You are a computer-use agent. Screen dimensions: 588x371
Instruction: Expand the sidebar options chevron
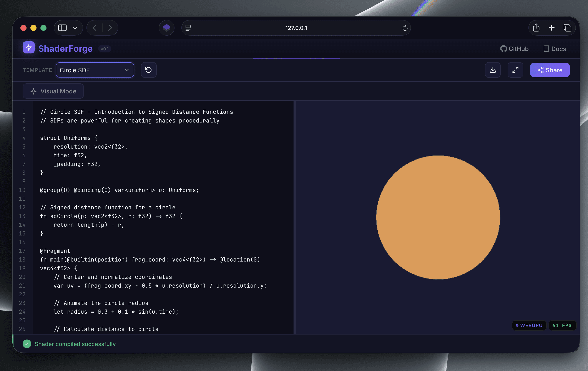pos(75,28)
